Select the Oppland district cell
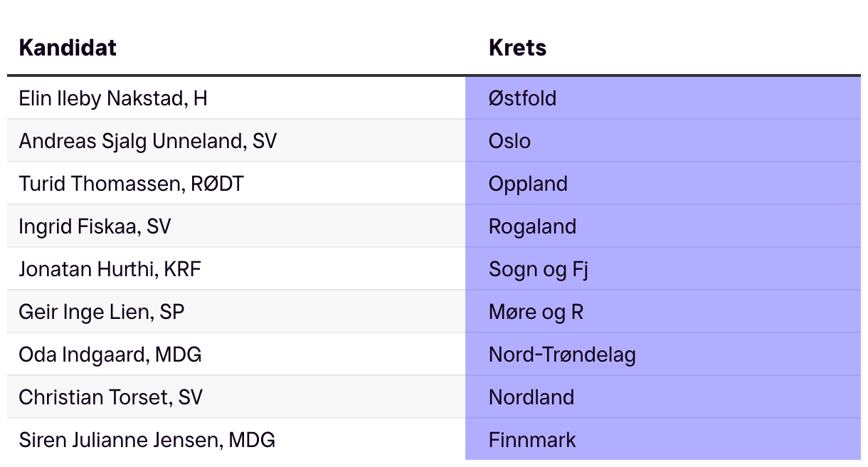The image size is (868, 467). pos(528,184)
